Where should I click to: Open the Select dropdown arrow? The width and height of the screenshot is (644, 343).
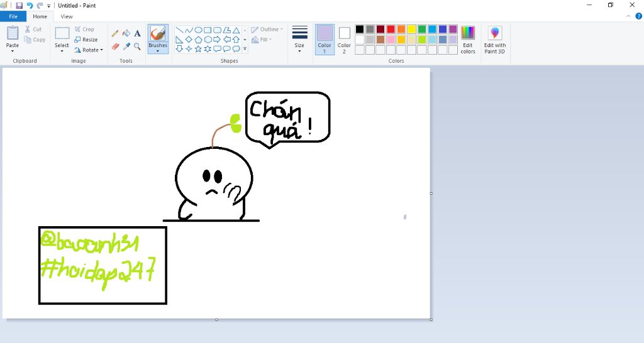tap(62, 51)
